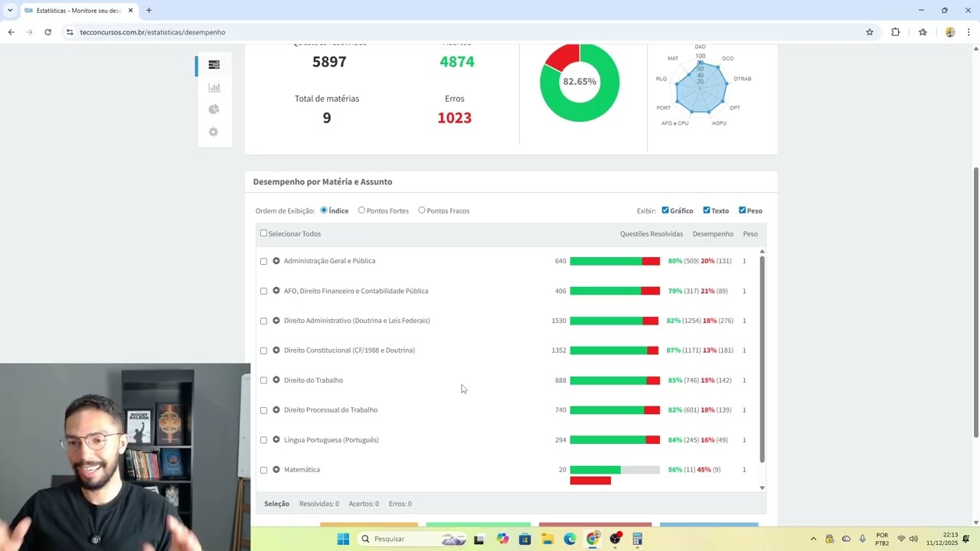Close the Estatísticas browser tab

pos(130,11)
